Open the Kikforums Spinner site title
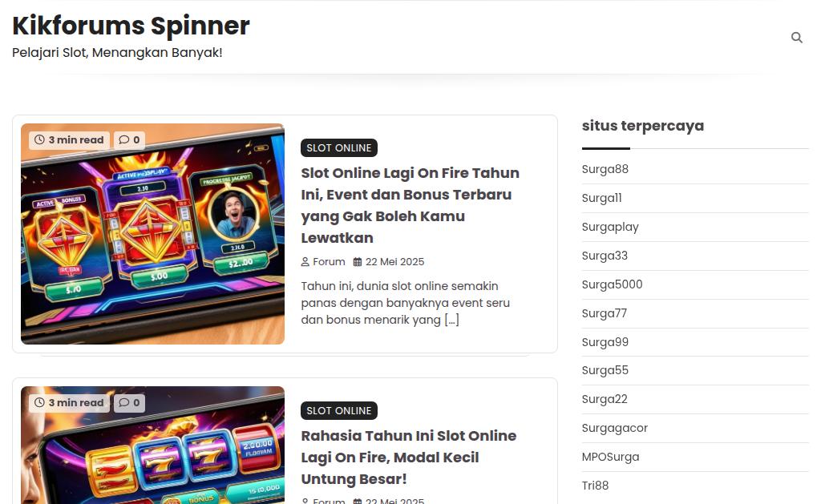Screen dimensions: 821x504 [131, 26]
